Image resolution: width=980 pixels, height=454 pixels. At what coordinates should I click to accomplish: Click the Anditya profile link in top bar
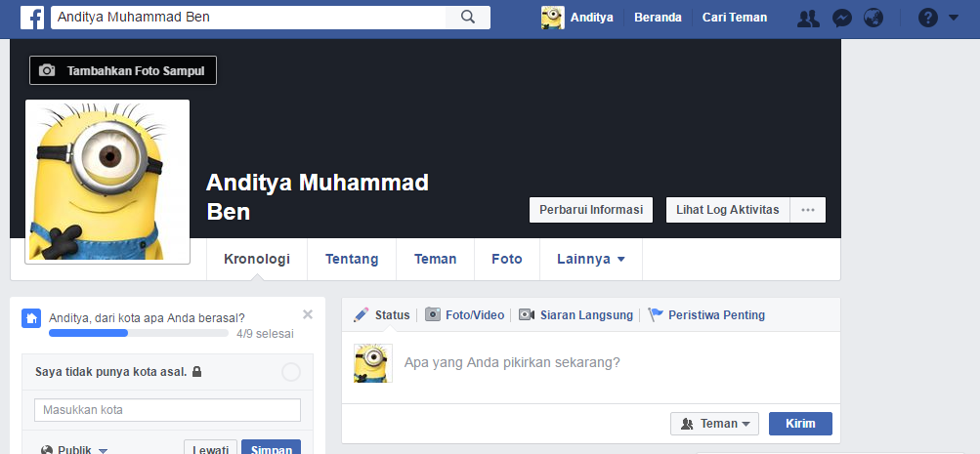pyautogui.click(x=591, y=18)
